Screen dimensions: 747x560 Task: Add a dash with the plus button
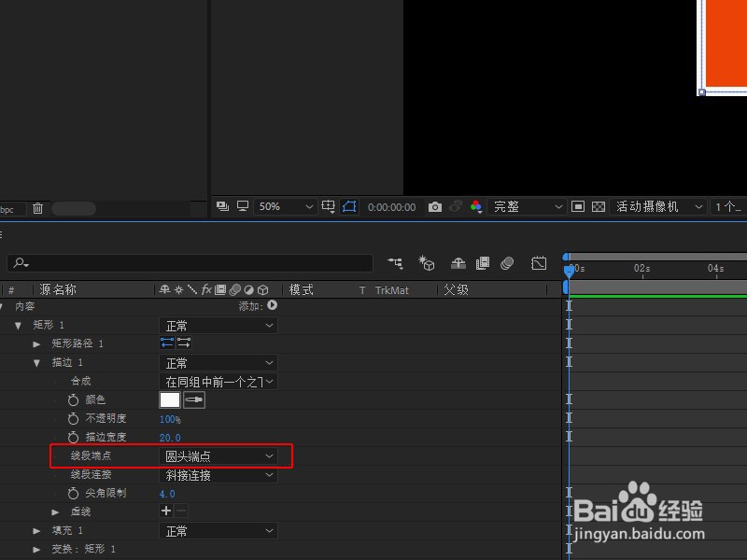[x=166, y=511]
